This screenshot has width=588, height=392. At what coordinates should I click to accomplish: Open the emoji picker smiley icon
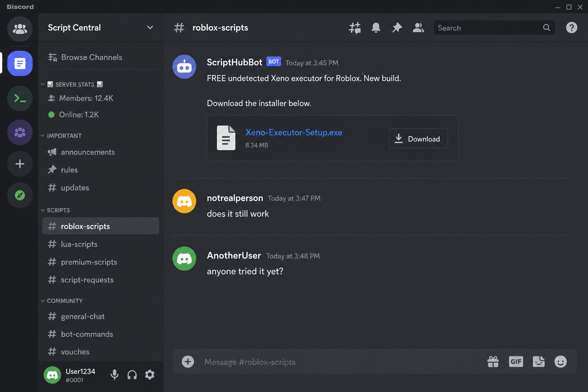pos(560,361)
